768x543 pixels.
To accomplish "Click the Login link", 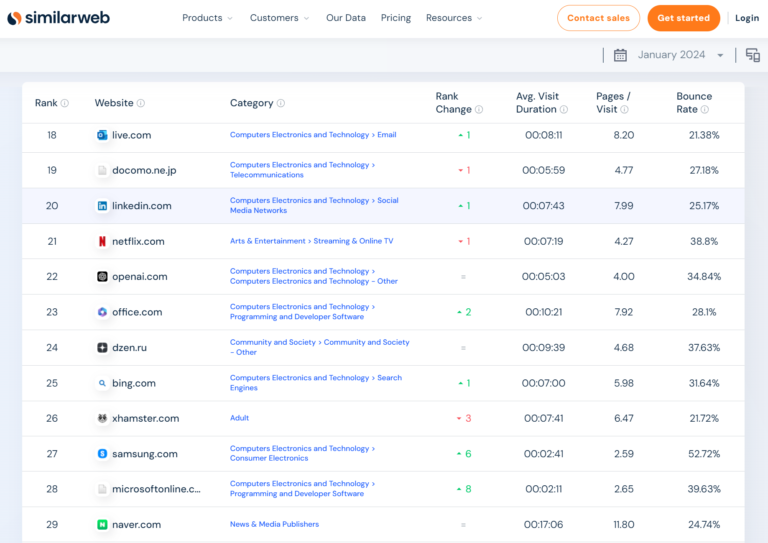I will pos(746,18).
